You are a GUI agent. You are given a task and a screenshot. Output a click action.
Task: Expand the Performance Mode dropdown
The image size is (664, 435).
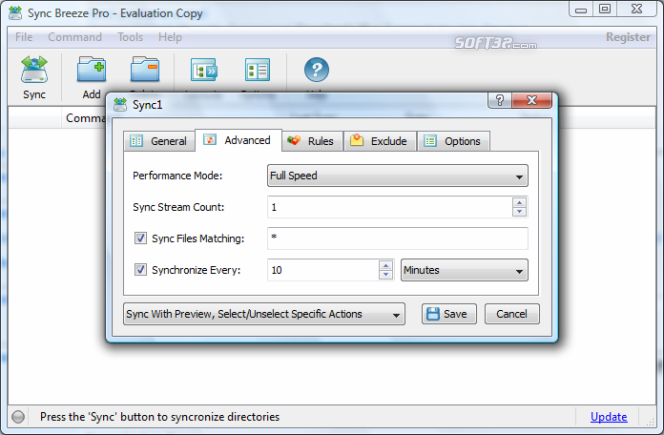click(398, 176)
